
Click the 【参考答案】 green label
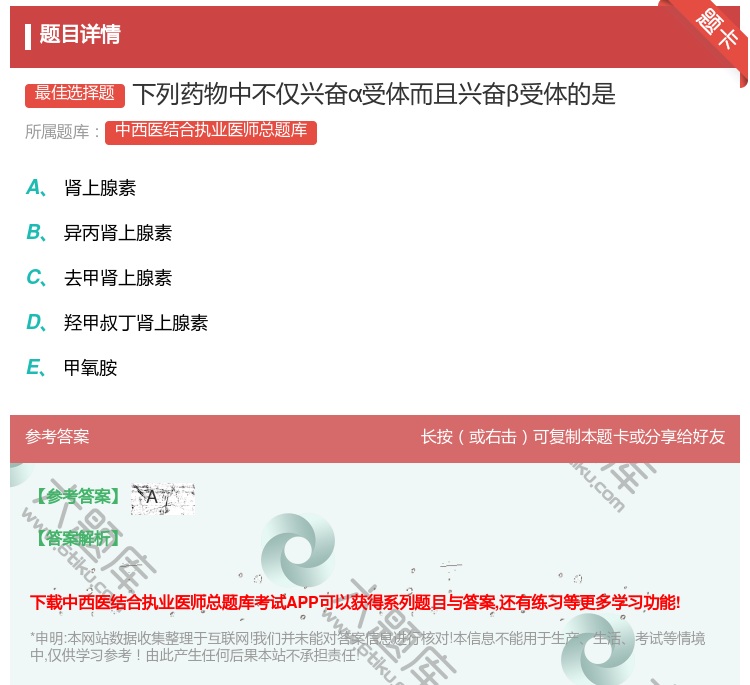(x=78, y=497)
